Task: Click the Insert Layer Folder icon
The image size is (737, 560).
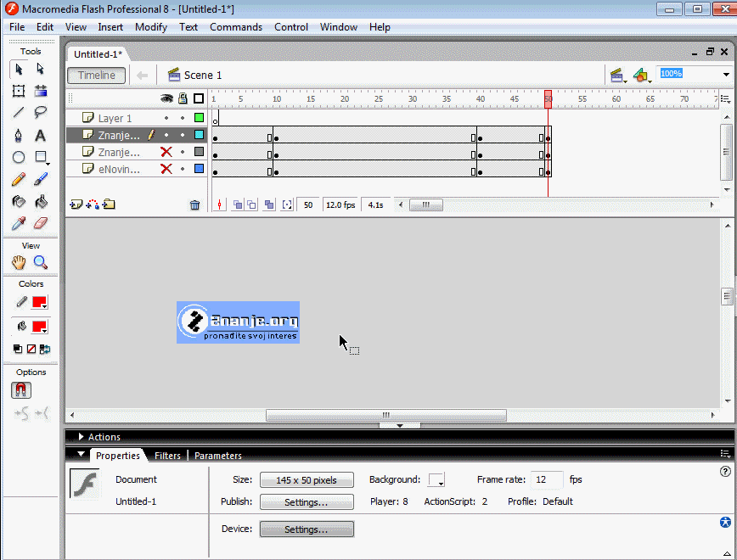Action: (x=109, y=204)
